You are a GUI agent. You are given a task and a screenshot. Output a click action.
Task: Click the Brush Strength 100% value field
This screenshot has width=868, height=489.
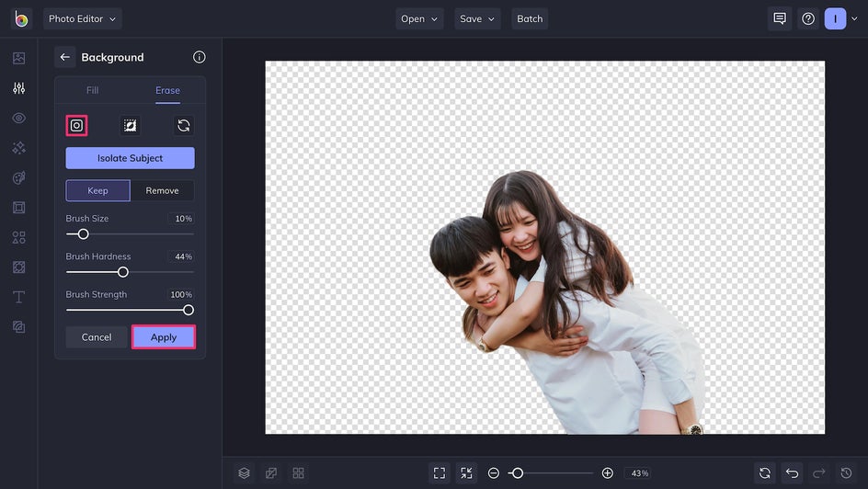point(181,294)
